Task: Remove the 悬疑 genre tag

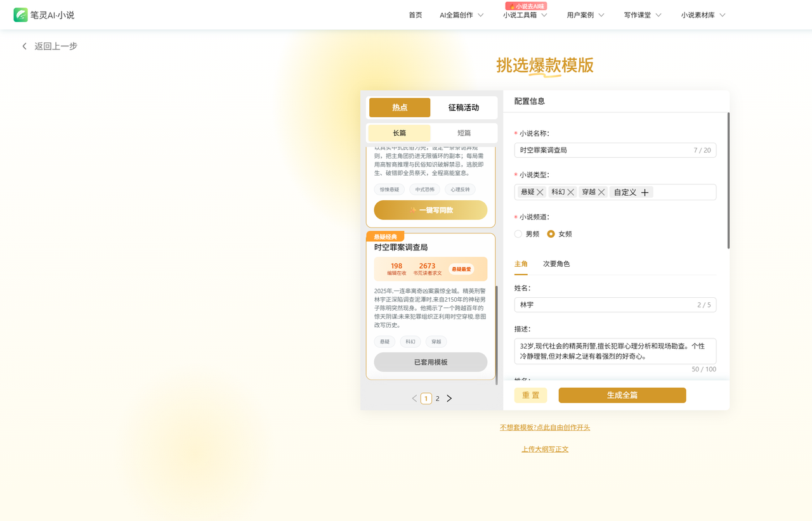Action: tap(540, 192)
